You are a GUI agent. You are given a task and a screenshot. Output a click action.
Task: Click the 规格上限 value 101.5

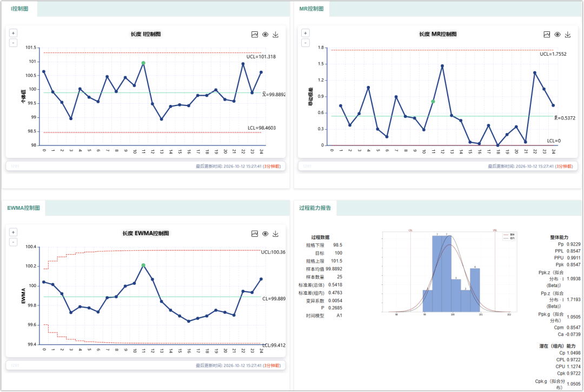[336, 261]
